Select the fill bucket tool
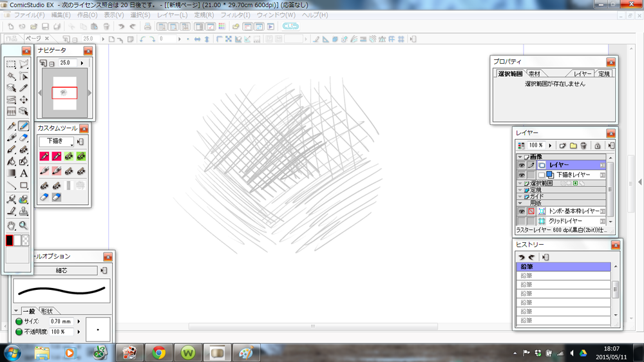 [11, 162]
